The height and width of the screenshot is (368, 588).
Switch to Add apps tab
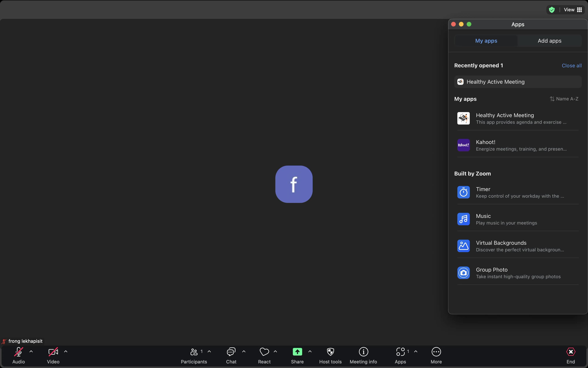[x=549, y=41]
